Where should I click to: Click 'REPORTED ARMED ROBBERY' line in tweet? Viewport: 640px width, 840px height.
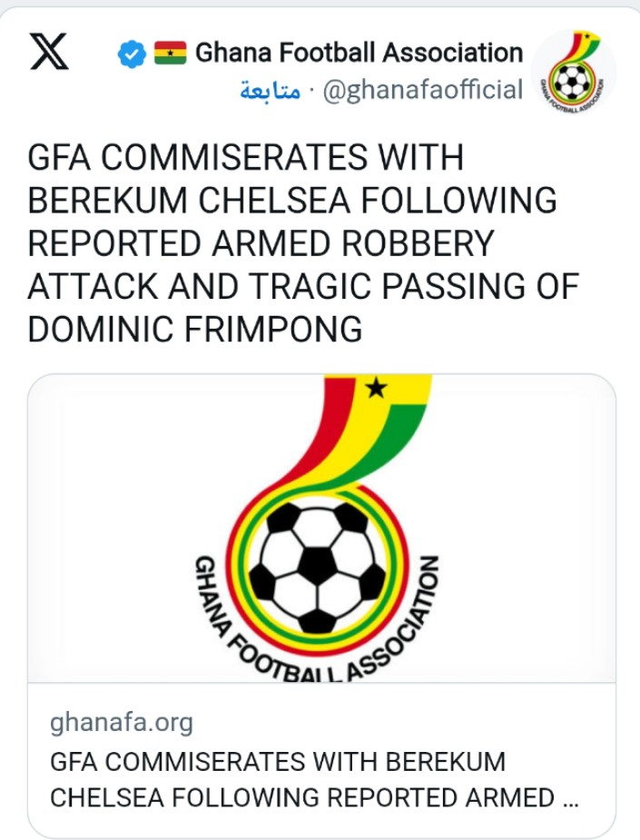pos(261,243)
